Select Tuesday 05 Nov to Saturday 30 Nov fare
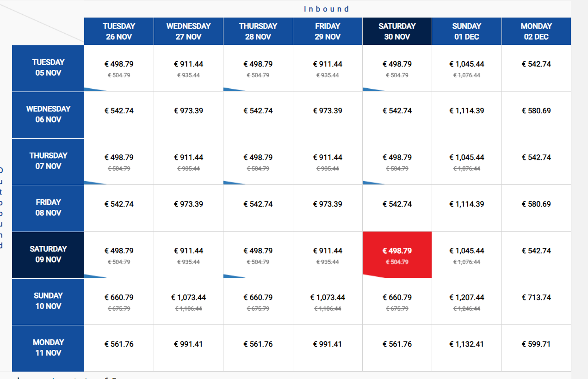 coord(397,68)
